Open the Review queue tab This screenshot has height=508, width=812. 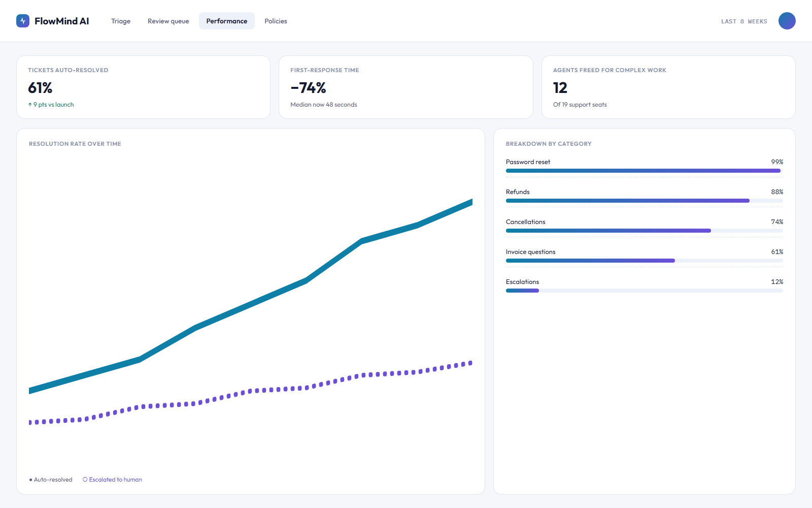(x=168, y=21)
